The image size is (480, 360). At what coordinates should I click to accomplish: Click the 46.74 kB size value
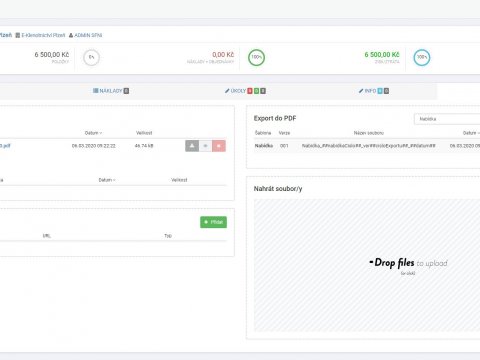(x=144, y=146)
